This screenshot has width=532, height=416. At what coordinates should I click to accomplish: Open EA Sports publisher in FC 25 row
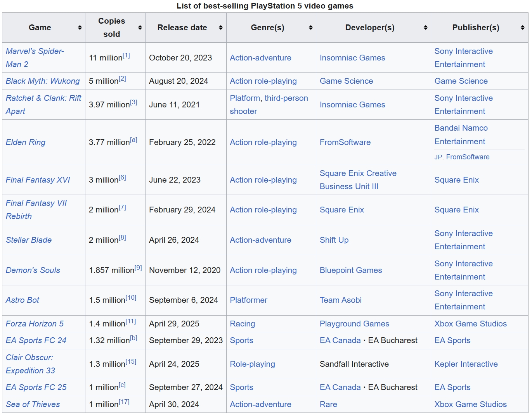point(452,387)
